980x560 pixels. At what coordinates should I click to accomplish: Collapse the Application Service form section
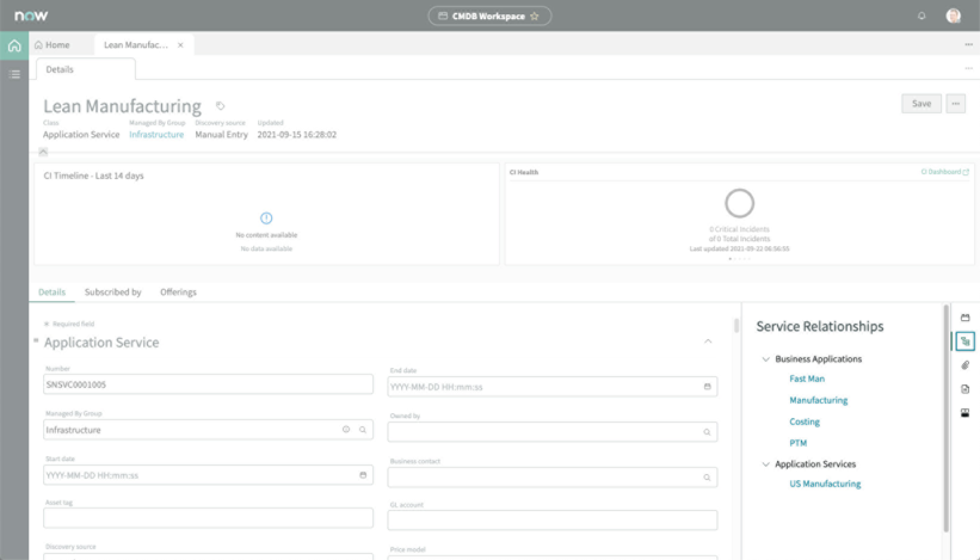pyautogui.click(x=708, y=341)
